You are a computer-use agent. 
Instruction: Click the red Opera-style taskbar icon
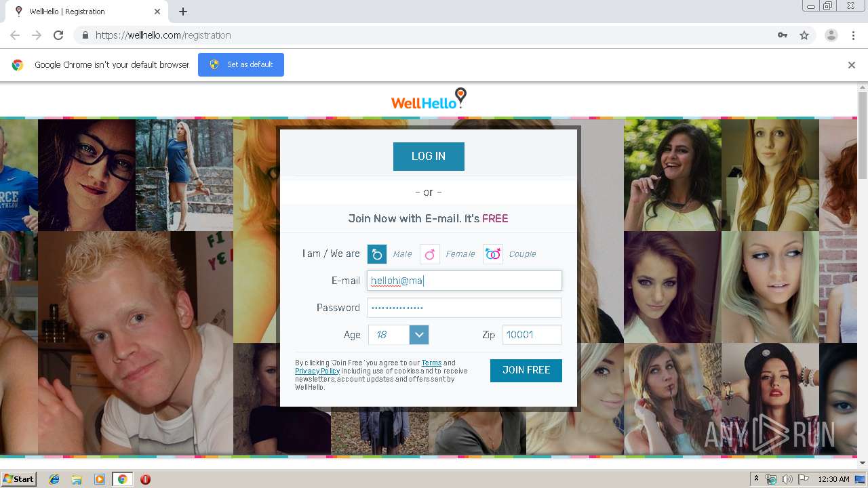(x=145, y=479)
